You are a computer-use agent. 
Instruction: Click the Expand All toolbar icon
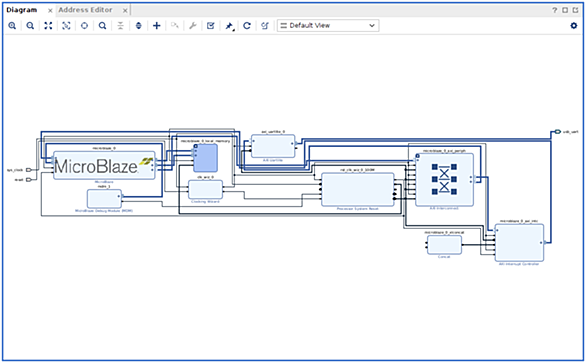(x=139, y=26)
